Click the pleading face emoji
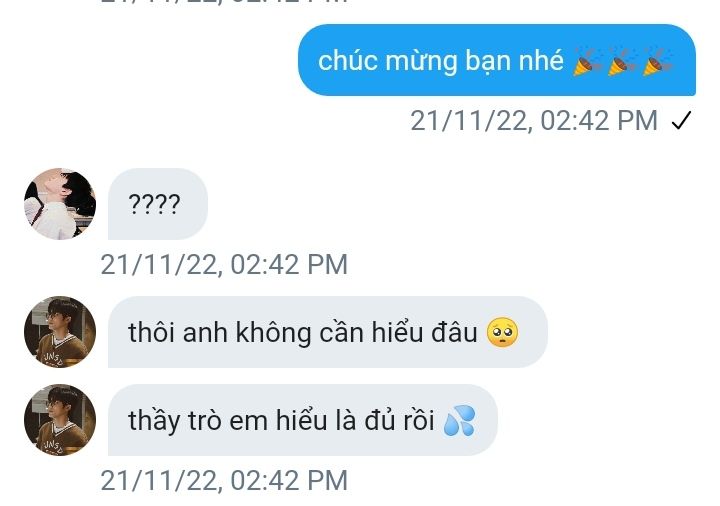Image resolution: width=720 pixels, height=506 pixels. point(502,332)
